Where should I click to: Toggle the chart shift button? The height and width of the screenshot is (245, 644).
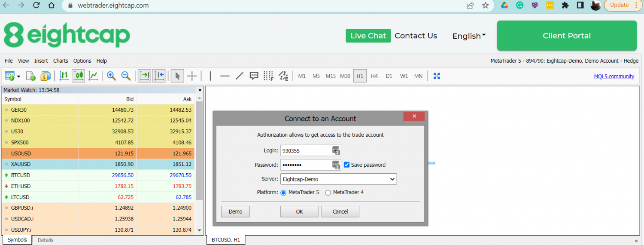(x=159, y=76)
